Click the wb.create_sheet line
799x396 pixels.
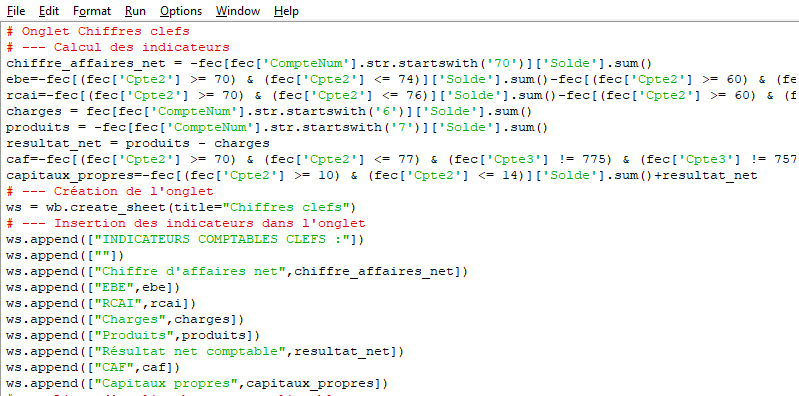(x=181, y=207)
